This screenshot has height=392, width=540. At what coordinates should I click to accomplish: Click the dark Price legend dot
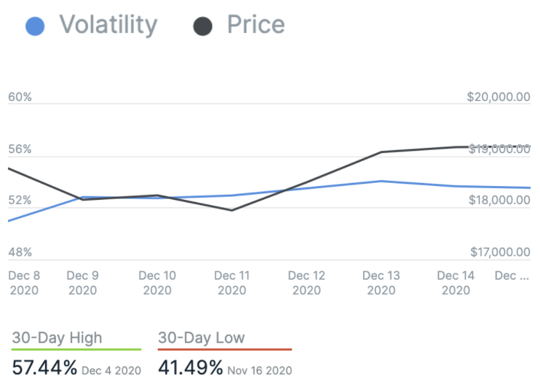point(203,27)
